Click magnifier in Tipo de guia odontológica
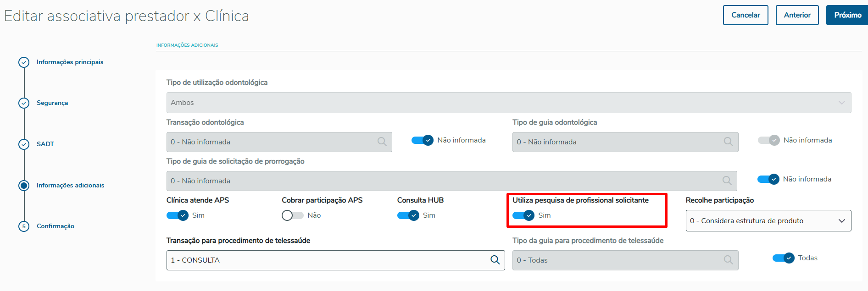 coord(728,142)
